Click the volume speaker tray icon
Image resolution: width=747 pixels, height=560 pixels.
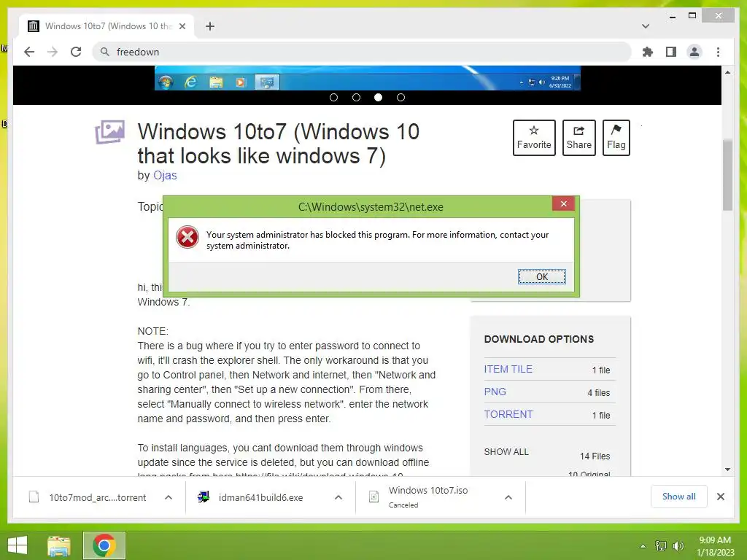click(x=678, y=546)
